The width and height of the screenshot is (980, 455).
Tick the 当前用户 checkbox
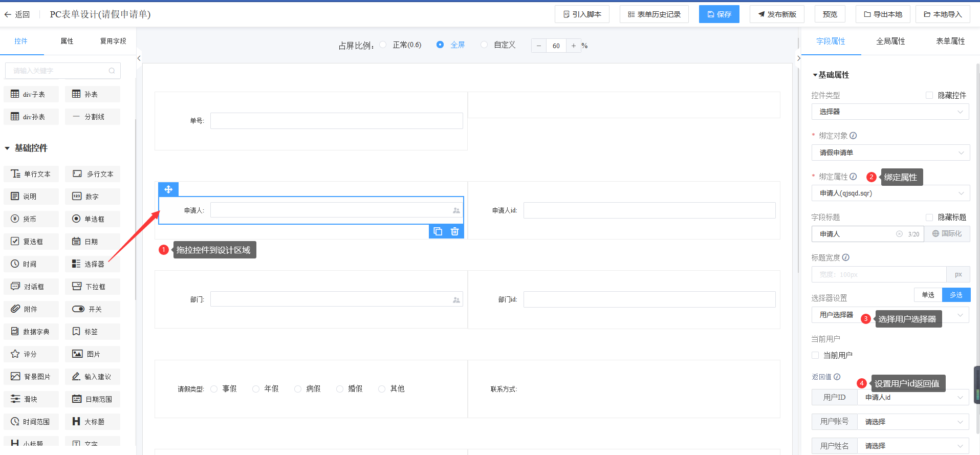(x=815, y=355)
